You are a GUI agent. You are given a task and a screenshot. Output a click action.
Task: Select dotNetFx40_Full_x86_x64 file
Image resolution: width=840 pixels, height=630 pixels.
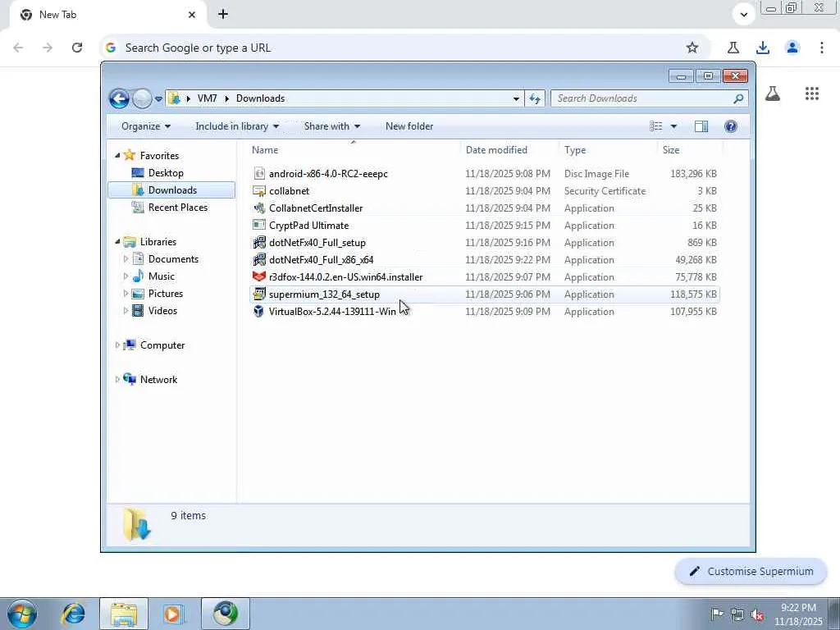pos(485,260)
